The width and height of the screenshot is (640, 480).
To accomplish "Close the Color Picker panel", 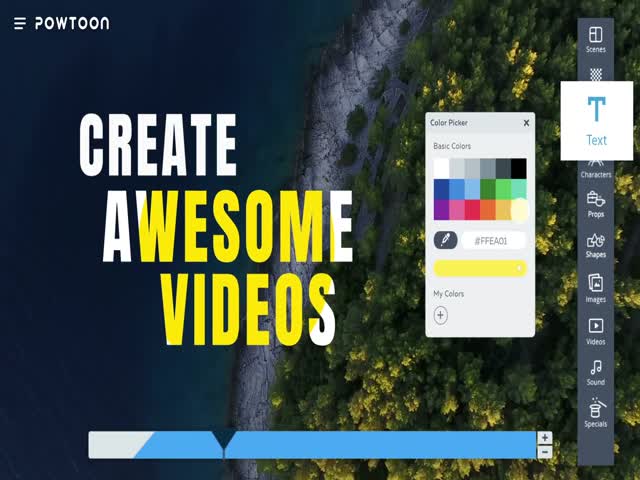I will tap(526, 123).
